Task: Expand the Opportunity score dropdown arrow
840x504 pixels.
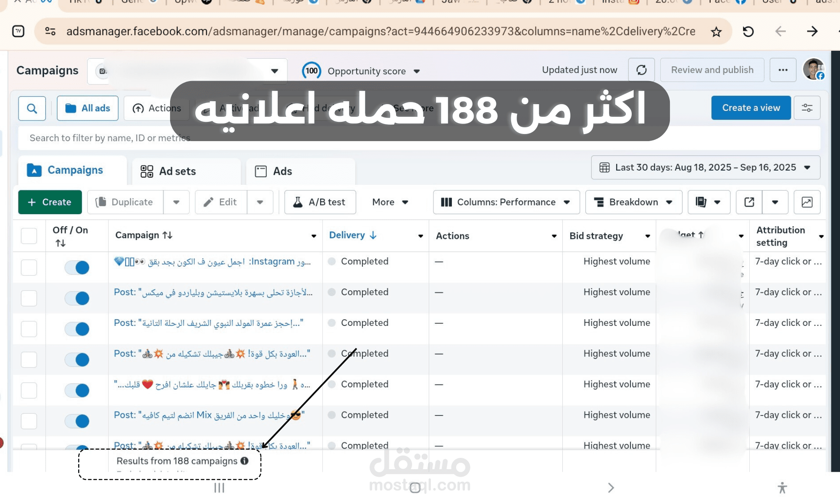Action: 417,71
